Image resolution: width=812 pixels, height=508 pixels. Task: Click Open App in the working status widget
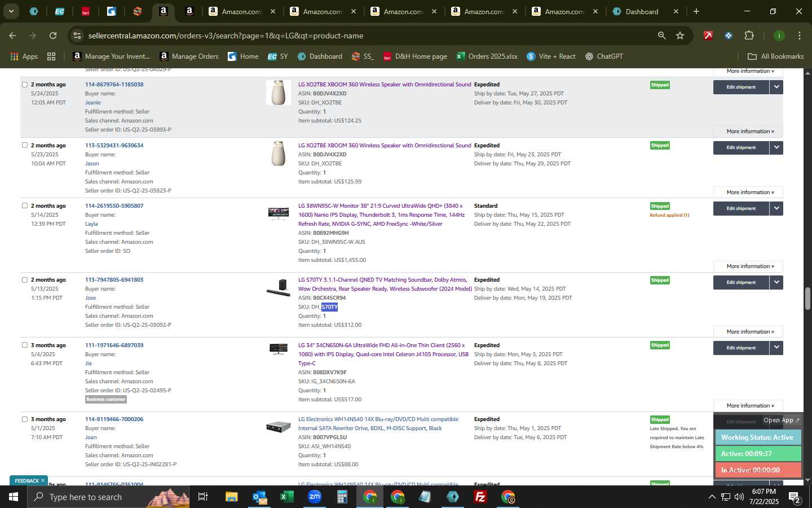[781, 420]
